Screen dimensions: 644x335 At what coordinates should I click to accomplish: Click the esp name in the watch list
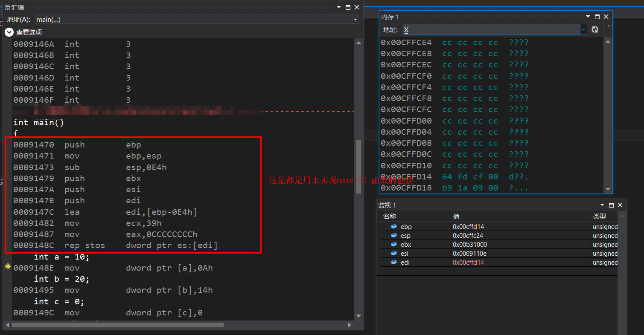click(x=405, y=236)
